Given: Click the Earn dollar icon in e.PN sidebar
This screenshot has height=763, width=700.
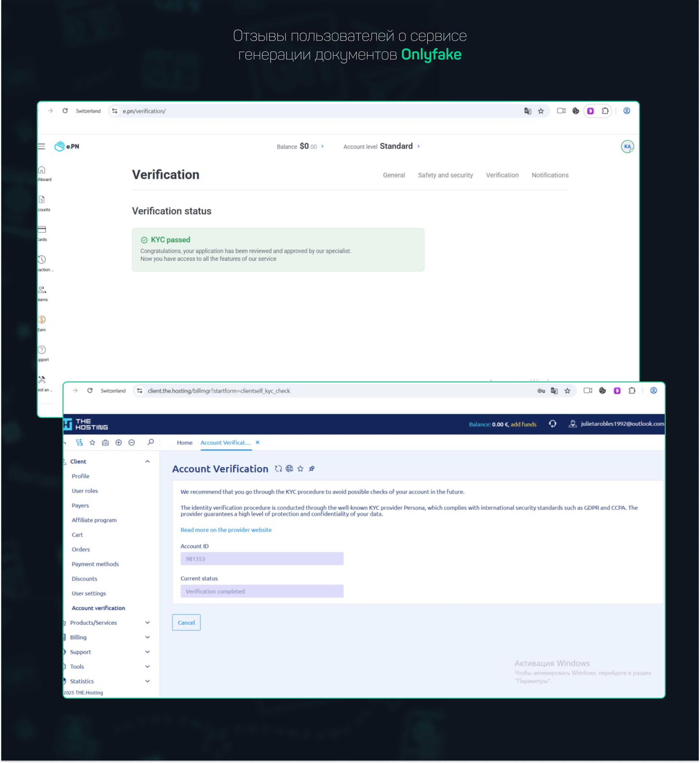Looking at the screenshot, I should (x=42, y=320).
